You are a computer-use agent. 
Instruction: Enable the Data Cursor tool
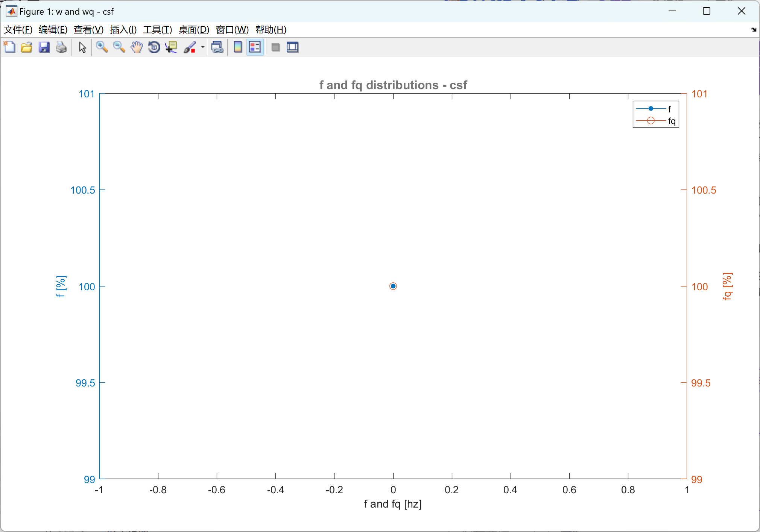pyautogui.click(x=171, y=47)
